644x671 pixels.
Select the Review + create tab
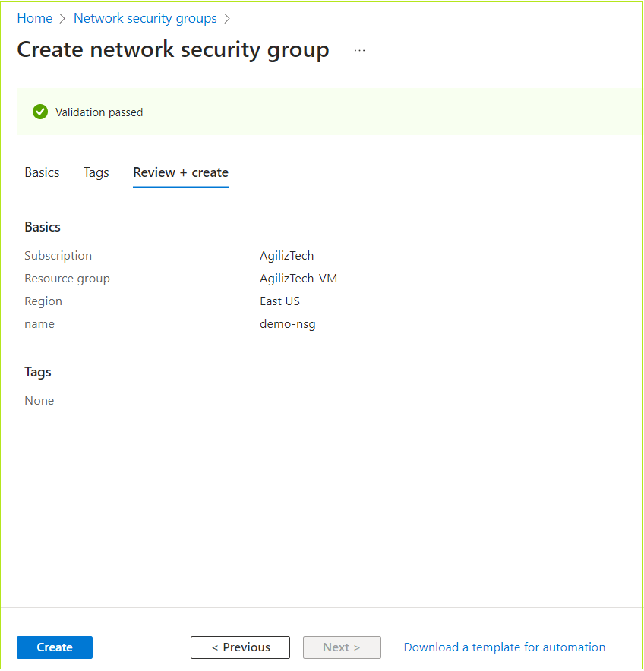point(180,172)
